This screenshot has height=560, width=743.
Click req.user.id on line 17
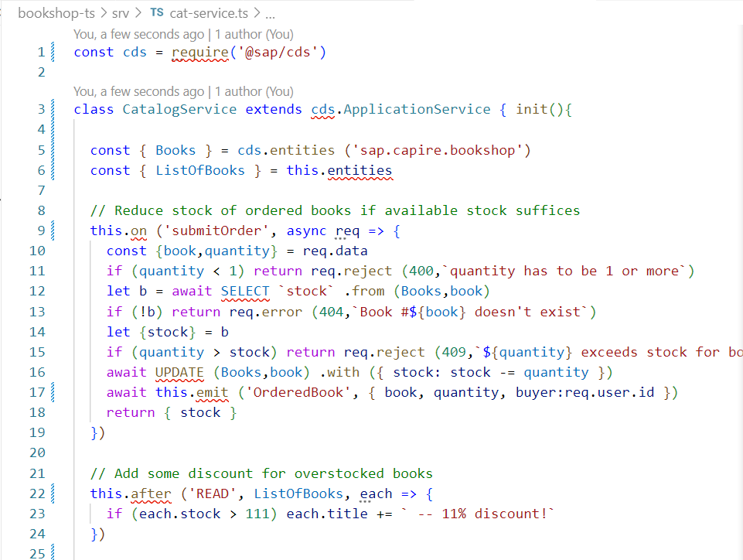pyautogui.click(x=609, y=392)
